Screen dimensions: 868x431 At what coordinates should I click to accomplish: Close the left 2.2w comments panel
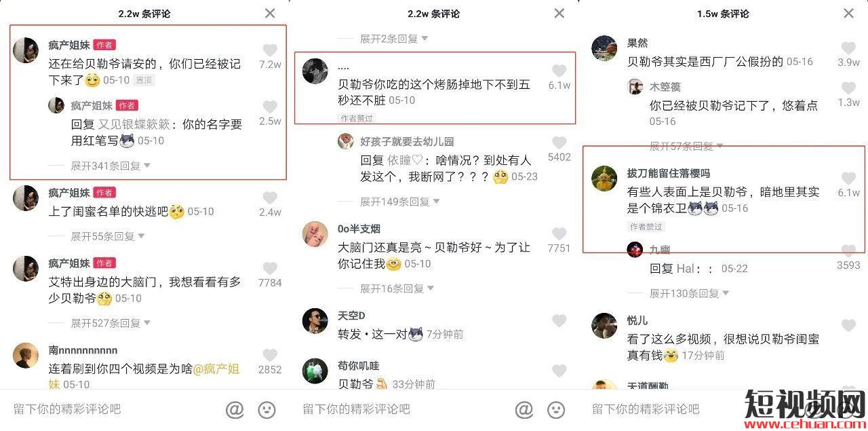[270, 13]
